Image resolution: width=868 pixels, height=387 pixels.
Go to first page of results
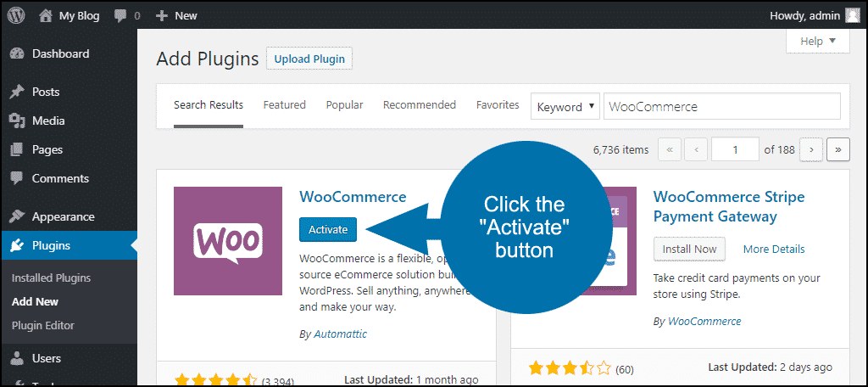[x=670, y=149]
